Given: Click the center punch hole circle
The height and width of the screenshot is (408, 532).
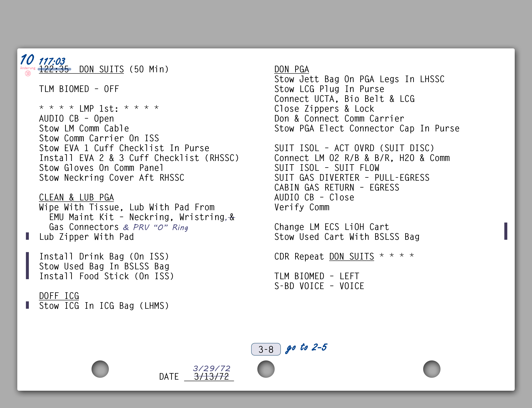Looking at the screenshot, I should click(x=266, y=369).
